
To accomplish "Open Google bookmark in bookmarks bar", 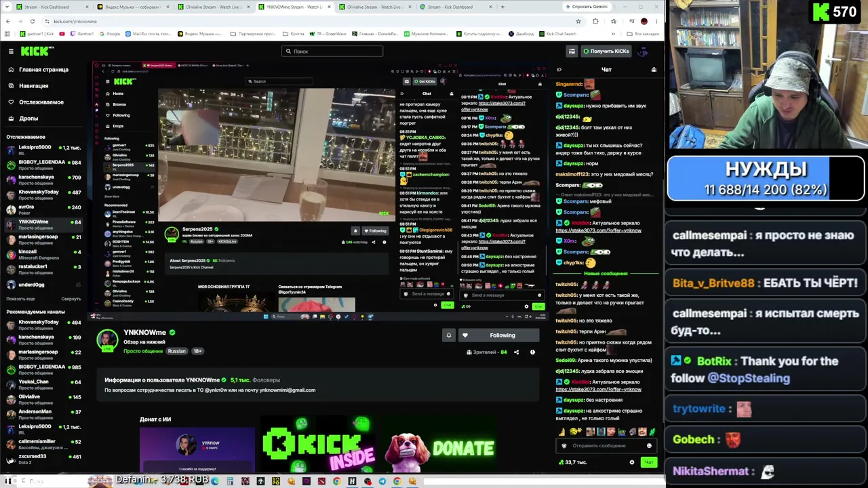I will [x=110, y=34].
